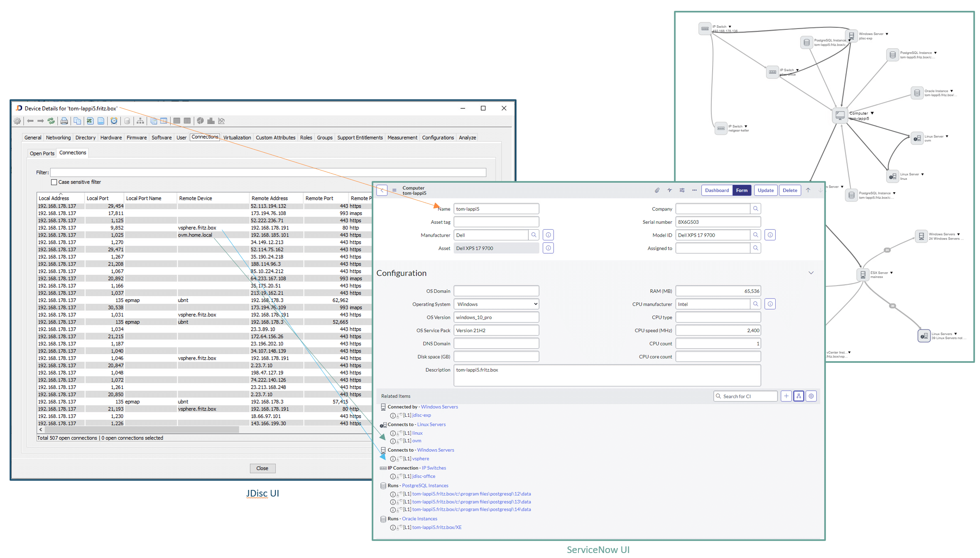Switch to Dashboard view toggle
The image size is (980, 558).
(717, 190)
